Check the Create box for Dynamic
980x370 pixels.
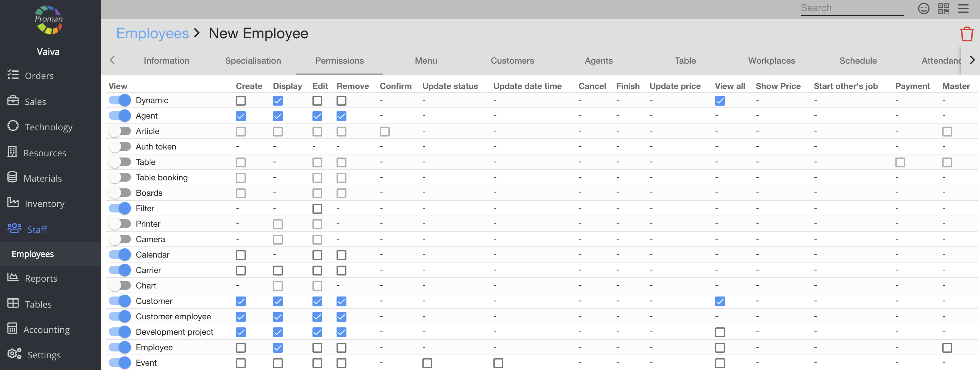(241, 100)
